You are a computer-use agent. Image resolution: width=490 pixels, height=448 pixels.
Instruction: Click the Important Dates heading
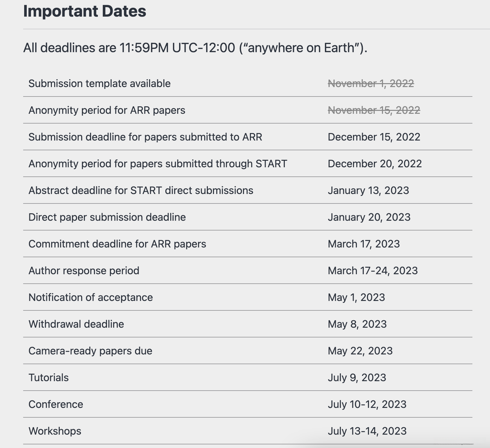[x=85, y=11]
